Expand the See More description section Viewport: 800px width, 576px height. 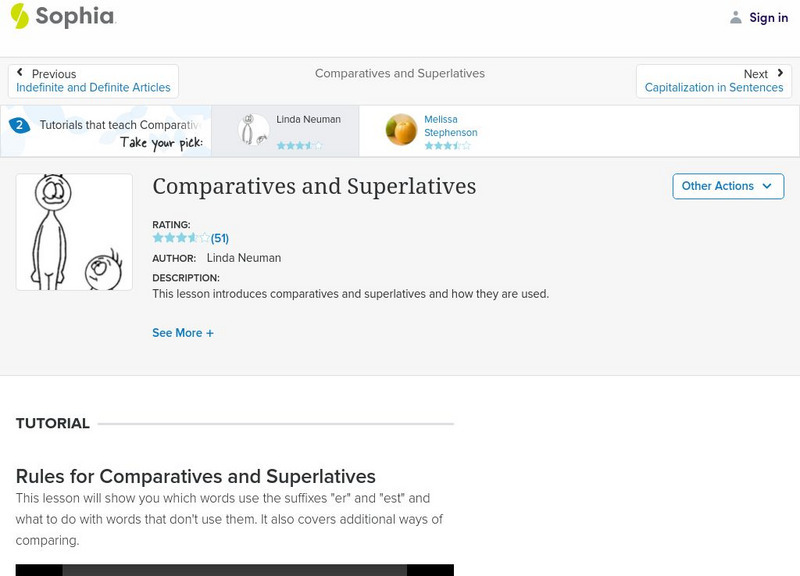(177, 333)
